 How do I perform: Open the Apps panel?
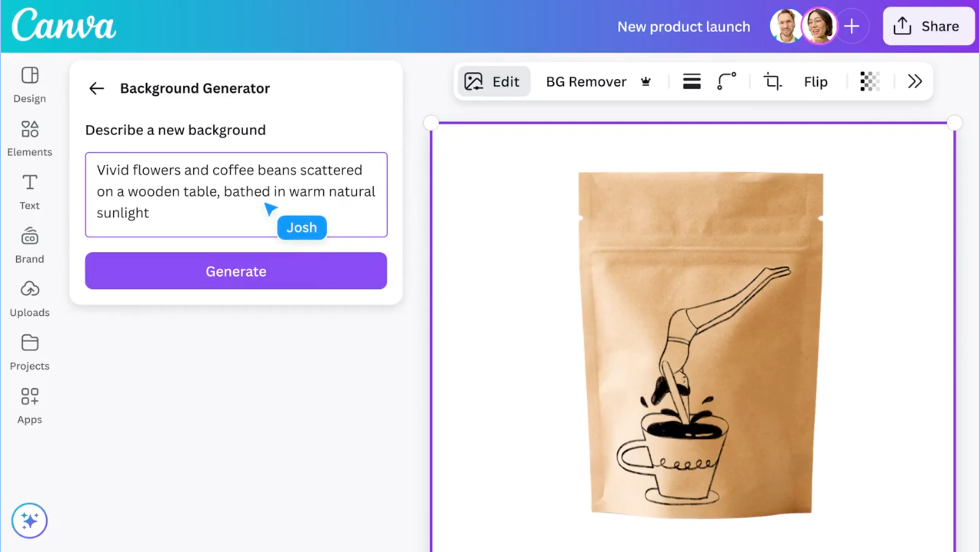coord(30,406)
